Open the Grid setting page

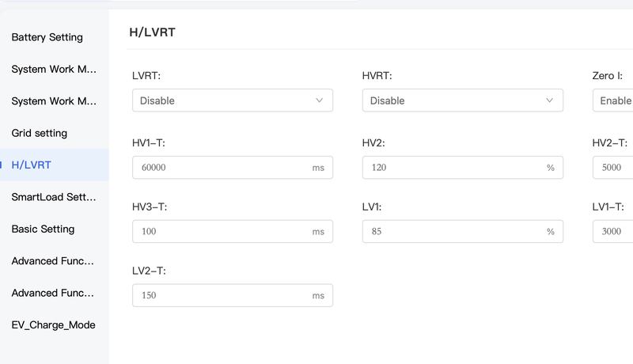pos(54,133)
